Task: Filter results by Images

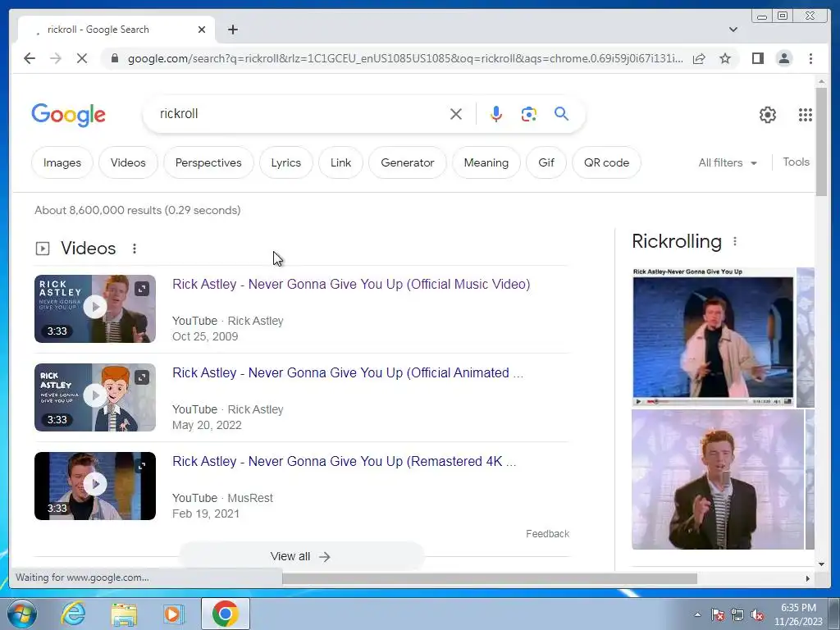Action: point(62,162)
